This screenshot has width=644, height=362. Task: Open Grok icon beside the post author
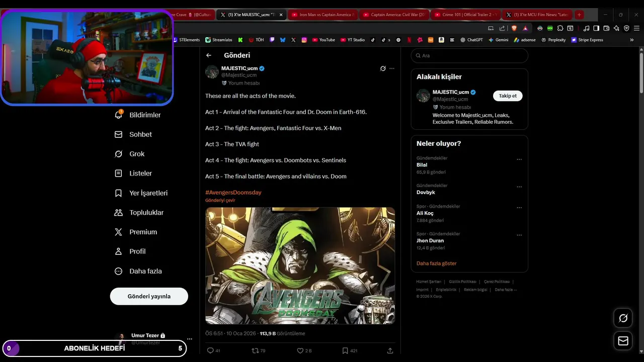(383, 68)
